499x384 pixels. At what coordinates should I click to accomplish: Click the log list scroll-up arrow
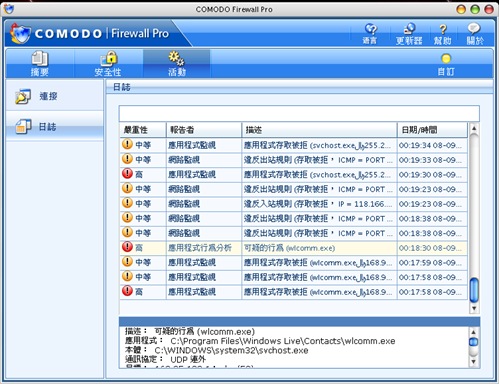(x=474, y=128)
